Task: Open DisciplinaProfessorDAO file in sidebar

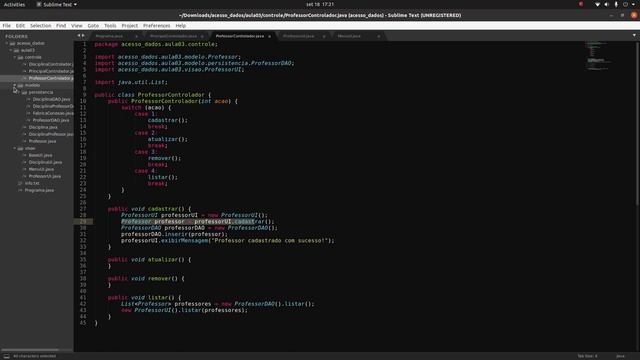Action: tap(53, 106)
